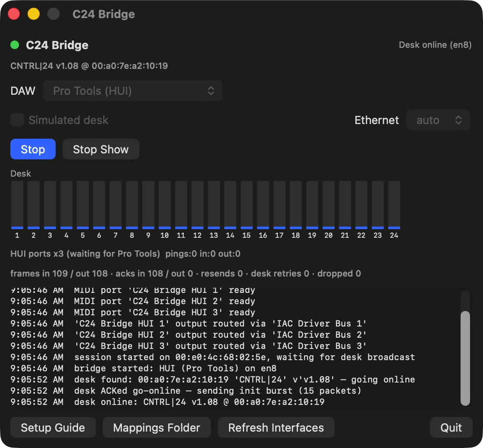Click desk fader meter 9
Screen dimensions: 483x448
(148, 205)
